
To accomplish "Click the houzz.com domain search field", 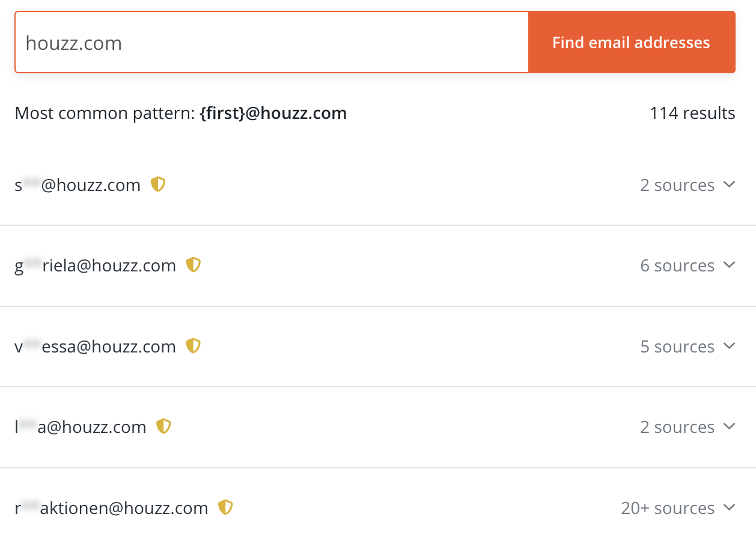I will tap(272, 43).
